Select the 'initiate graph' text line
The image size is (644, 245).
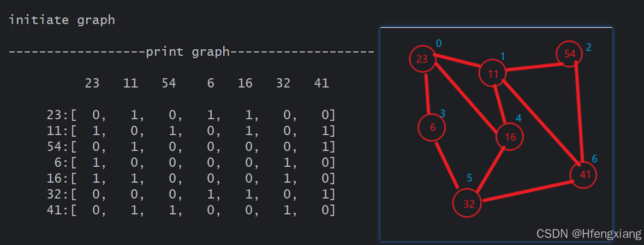tap(62, 20)
